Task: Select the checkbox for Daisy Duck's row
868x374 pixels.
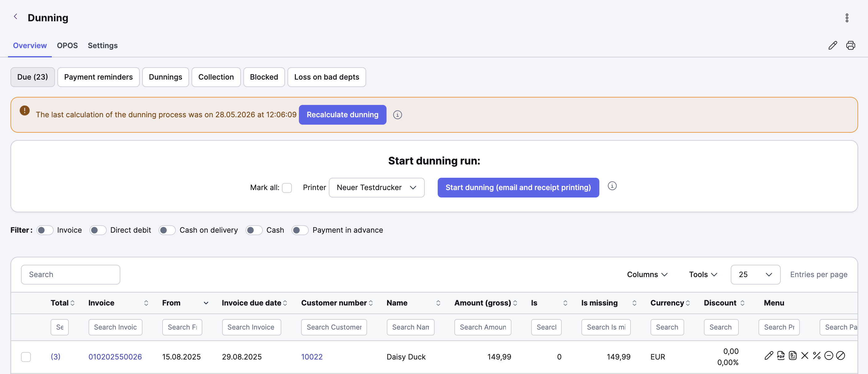Action: [x=26, y=357]
